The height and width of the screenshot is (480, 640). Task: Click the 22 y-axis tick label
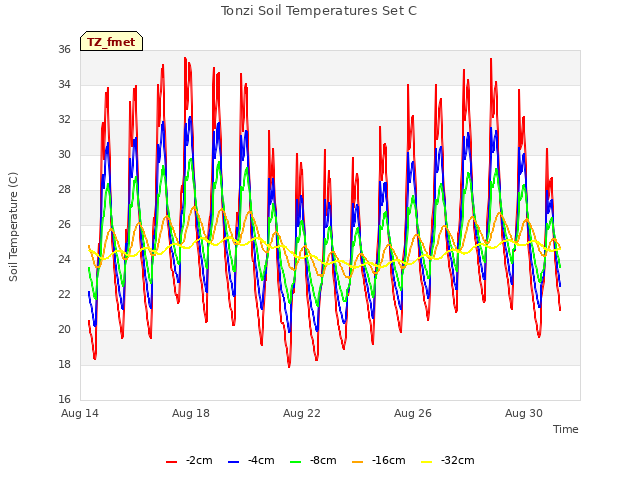pos(64,294)
